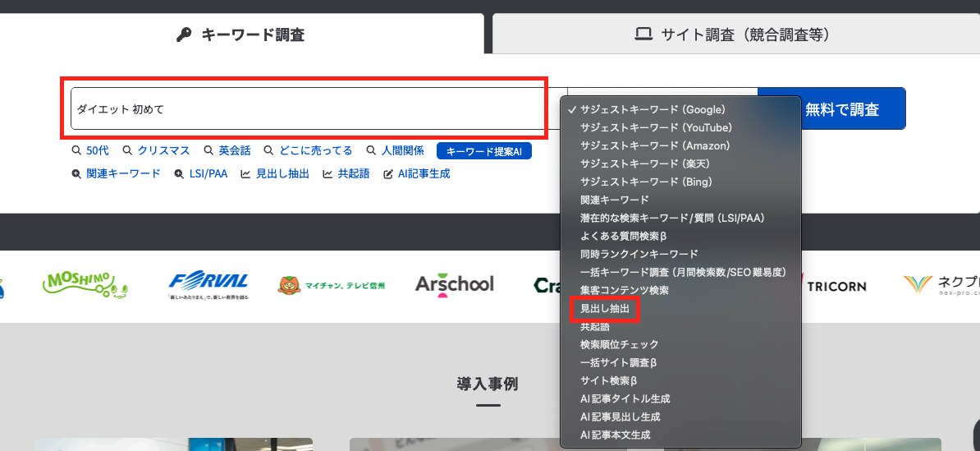This screenshot has width=980, height=451.
Task: Select the 人間関係 suggested keyword link
Action: coord(402,151)
